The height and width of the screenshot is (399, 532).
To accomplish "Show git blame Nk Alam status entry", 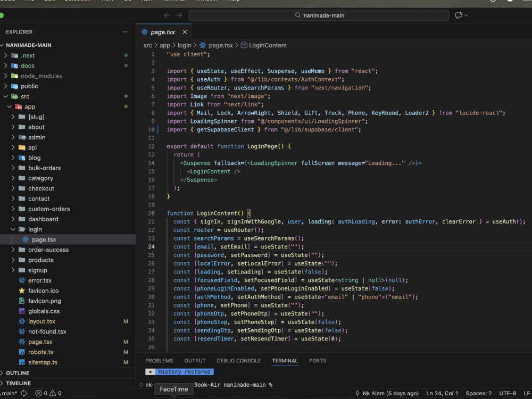I will tap(386, 393).
